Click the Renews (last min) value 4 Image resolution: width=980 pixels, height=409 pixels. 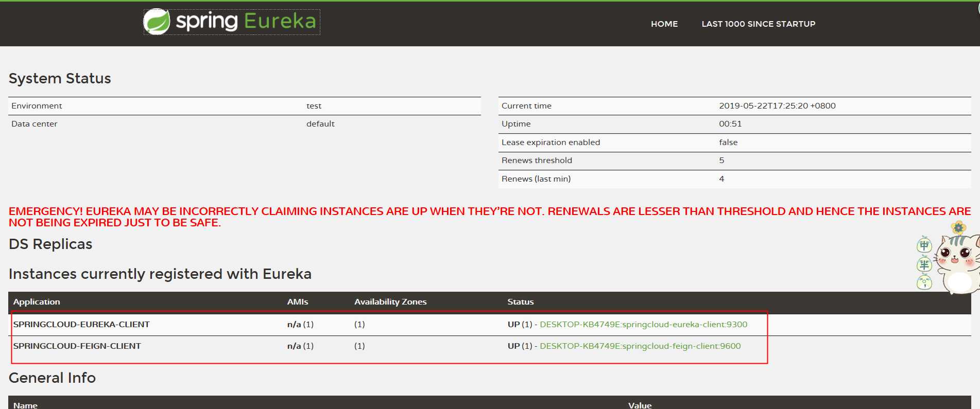tap(721, 179)
